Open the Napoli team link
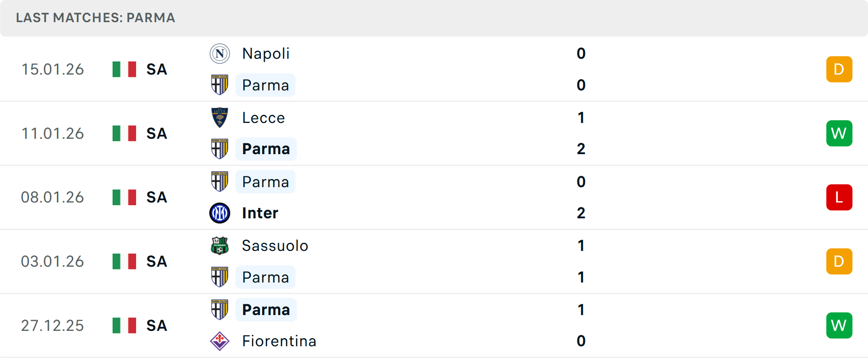This screenshot has width=868, height=358. pyautogui.click(x=266, y=54)
